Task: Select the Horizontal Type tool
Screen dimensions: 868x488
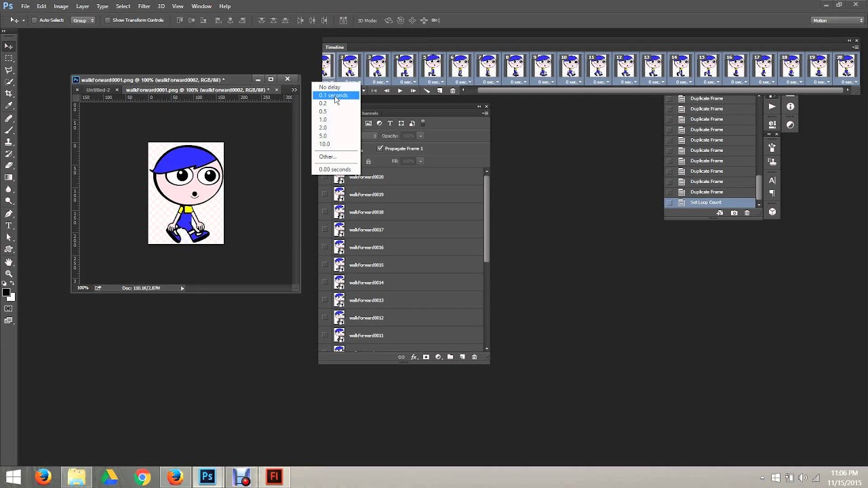Action: [x=9, y=225]
